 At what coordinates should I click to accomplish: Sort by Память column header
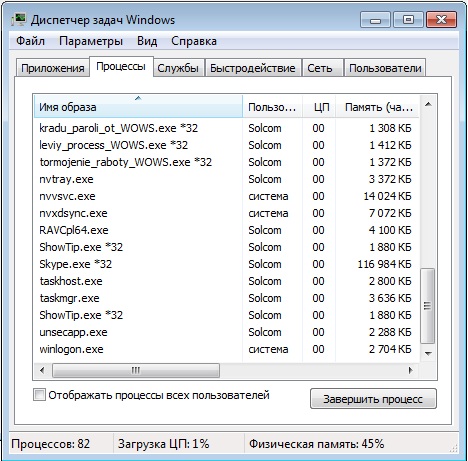pyautogui.click(x=377, y=107)
